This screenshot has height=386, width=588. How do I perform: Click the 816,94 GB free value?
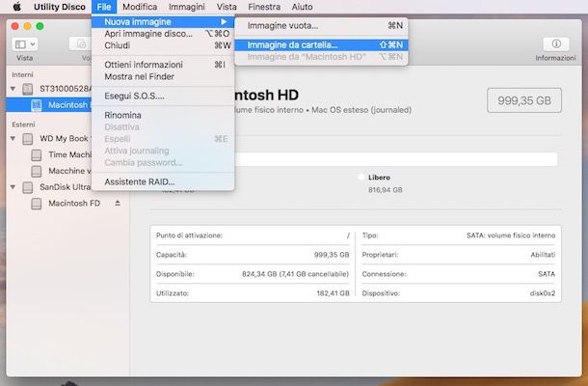point(386,190)
